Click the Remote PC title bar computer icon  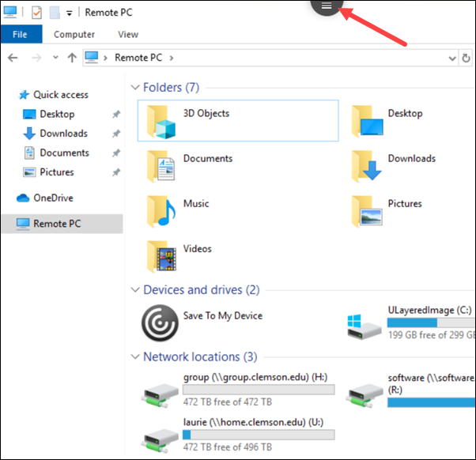tap(10, 12)
